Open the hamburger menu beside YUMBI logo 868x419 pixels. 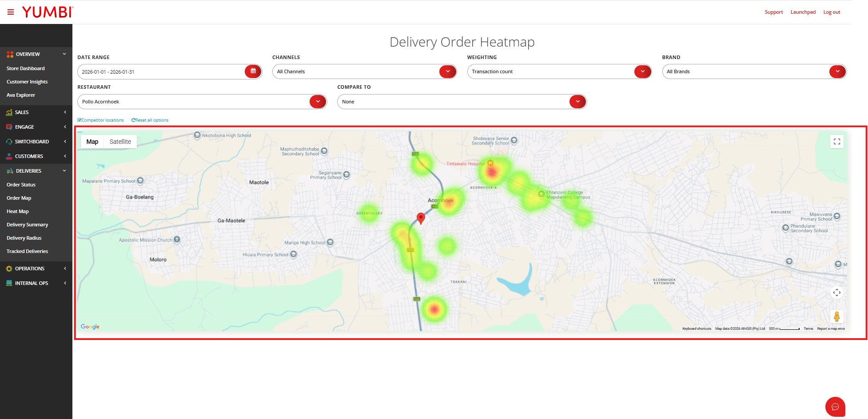click(11, 12)
